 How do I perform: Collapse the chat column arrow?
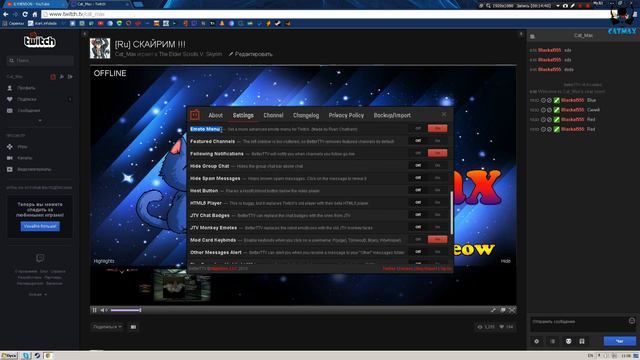coord(521,34)
